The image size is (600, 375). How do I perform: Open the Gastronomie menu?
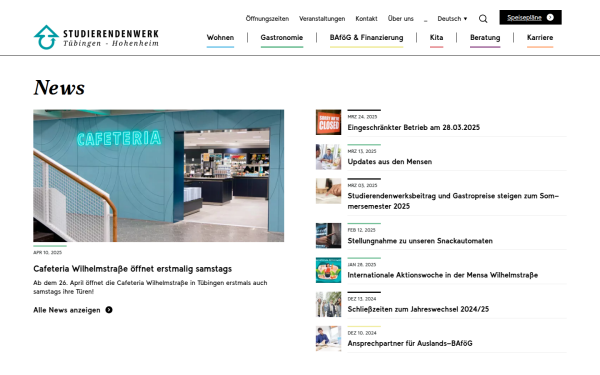coord(282,38)
